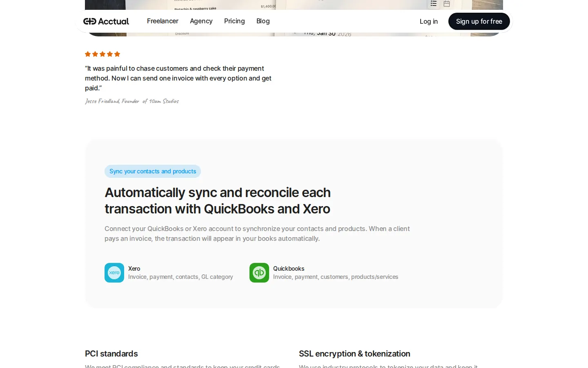Open the Freelancer menu item

pyautogui.click(x=163, y=21)
